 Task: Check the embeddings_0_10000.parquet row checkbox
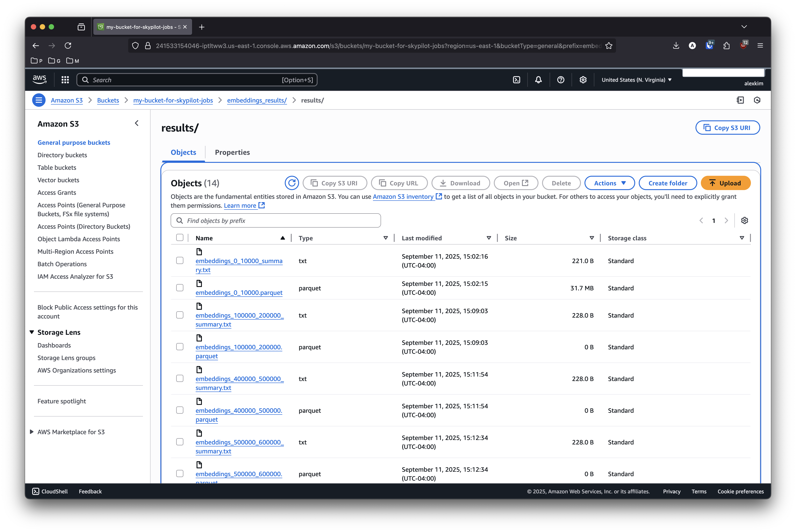[180, 288]
